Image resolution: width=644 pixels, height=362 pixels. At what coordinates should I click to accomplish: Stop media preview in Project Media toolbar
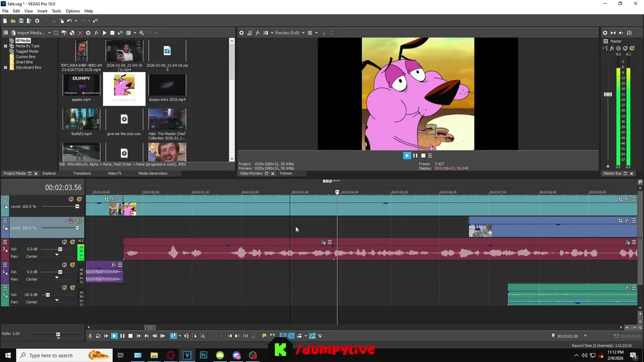click(112, 33)
